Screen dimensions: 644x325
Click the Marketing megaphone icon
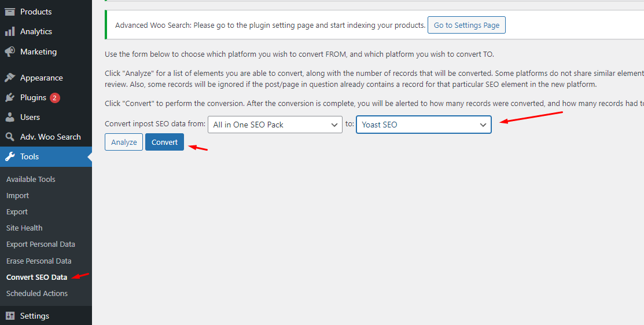point(10,52)
